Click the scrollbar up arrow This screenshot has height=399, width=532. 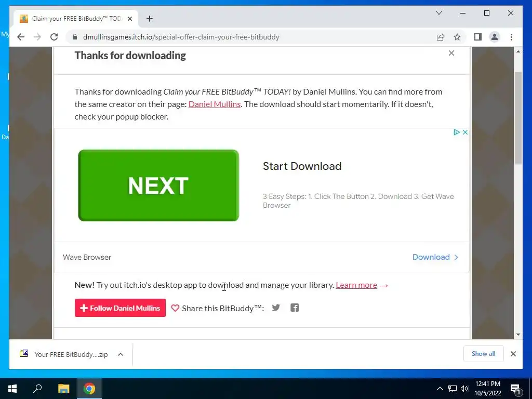[518, 51]
